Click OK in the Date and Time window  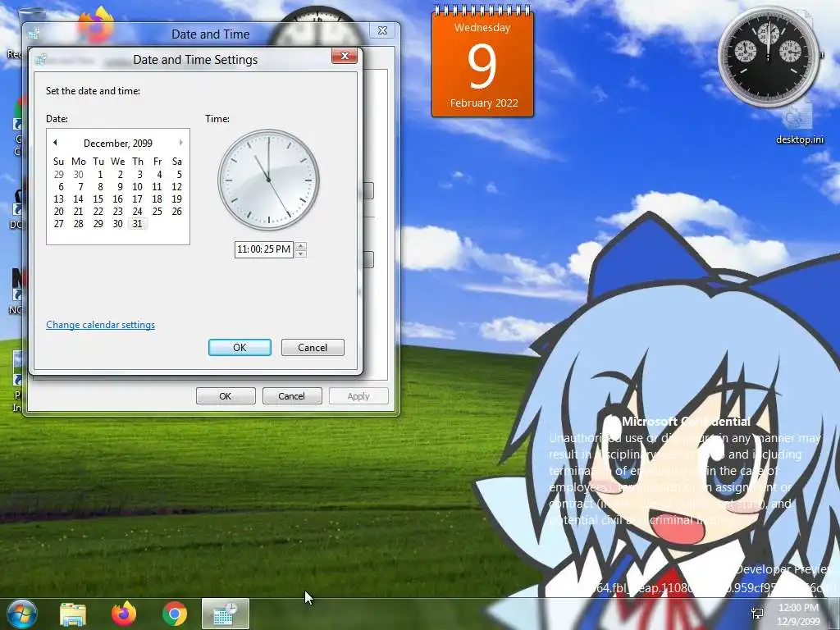click(x=226, y=396)
